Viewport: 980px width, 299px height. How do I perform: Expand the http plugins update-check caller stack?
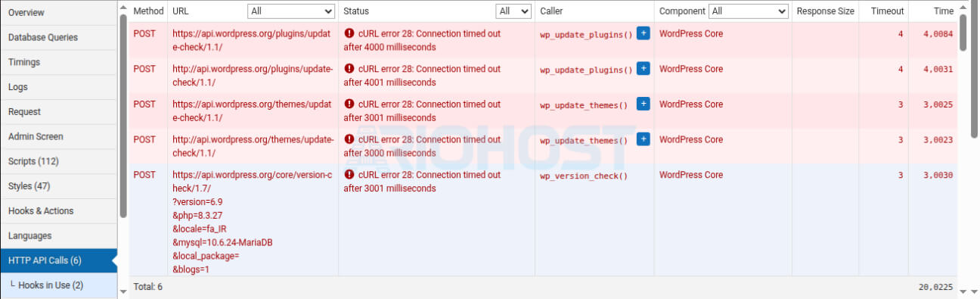click(x=644, y=68)
